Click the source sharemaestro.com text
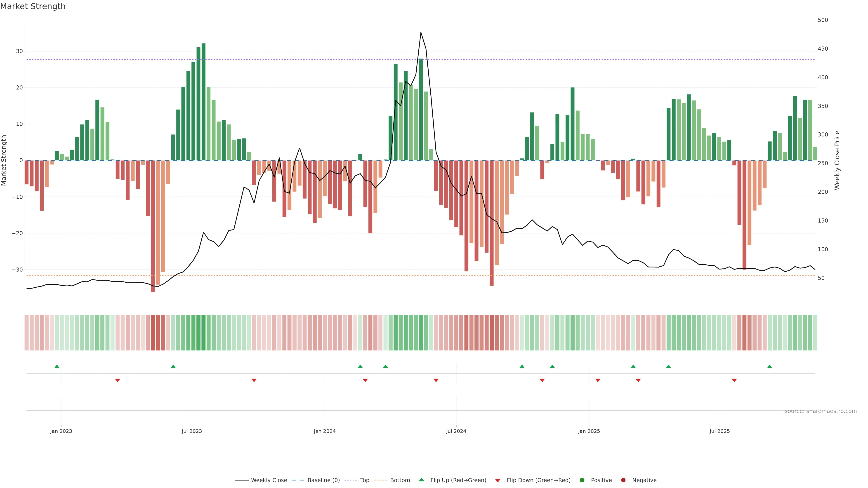Viewport: 868px width, 488px height. 821,411
